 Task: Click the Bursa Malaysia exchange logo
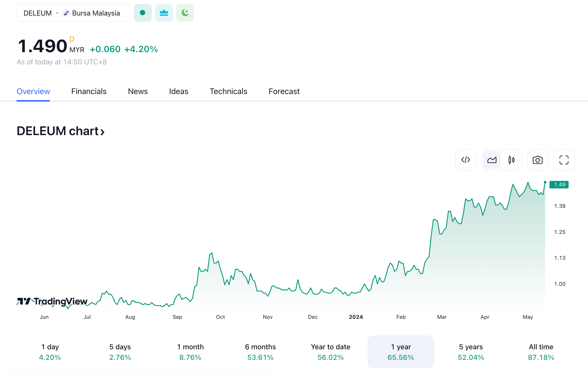tap(66, 13)
